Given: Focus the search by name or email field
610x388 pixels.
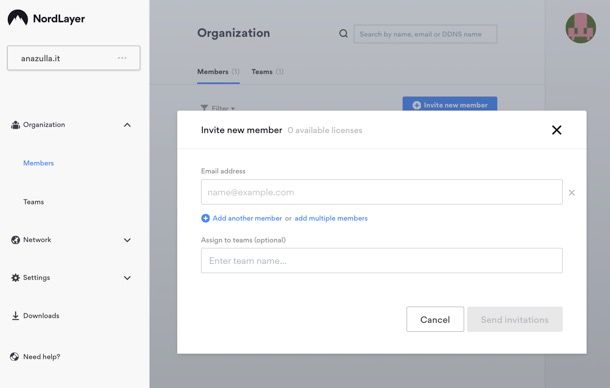Looking at the screenshot, I should coord(425,34).
